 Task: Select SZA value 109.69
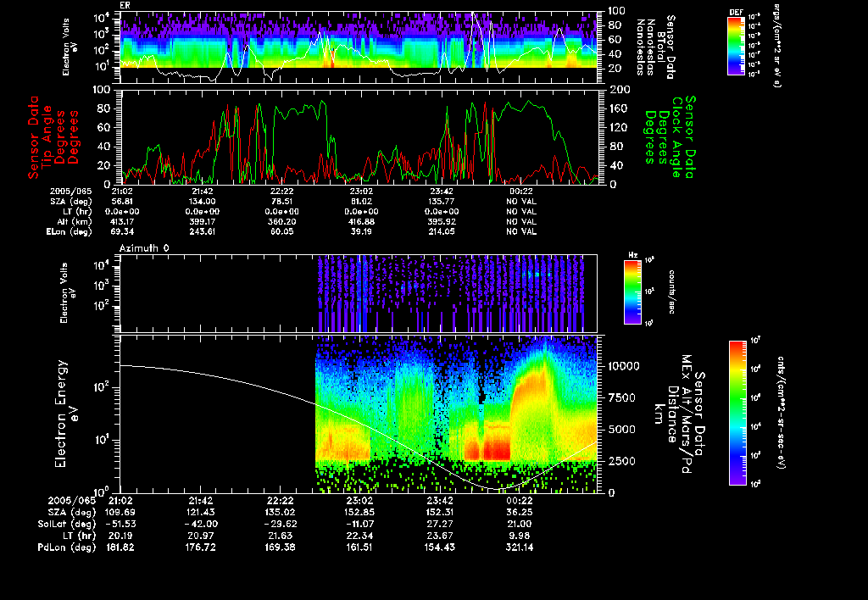(x=120, y=513)
